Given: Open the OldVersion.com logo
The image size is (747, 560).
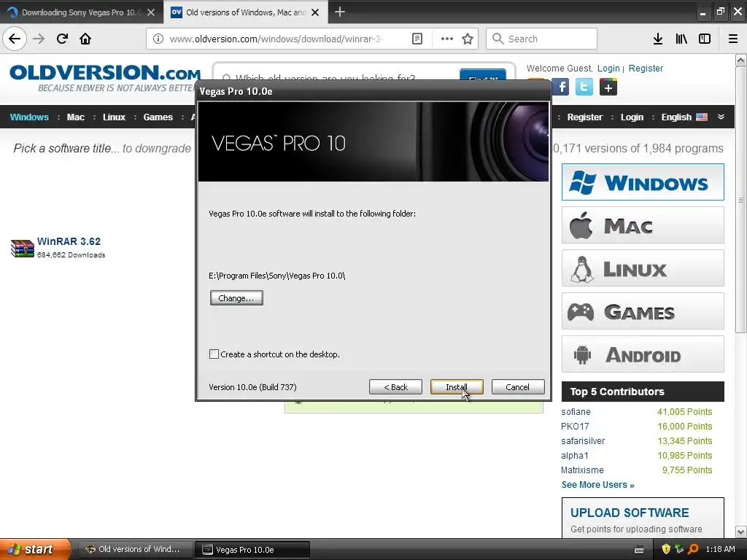Looking at the screenshot, I should click(105, 78).
